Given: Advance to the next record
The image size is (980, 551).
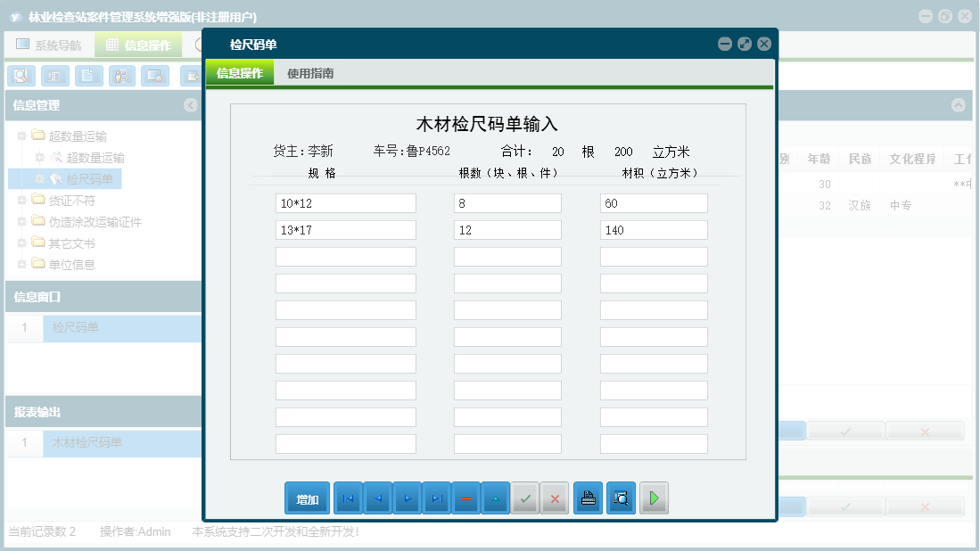Looking at the screenshot, I should click(408, 498).
